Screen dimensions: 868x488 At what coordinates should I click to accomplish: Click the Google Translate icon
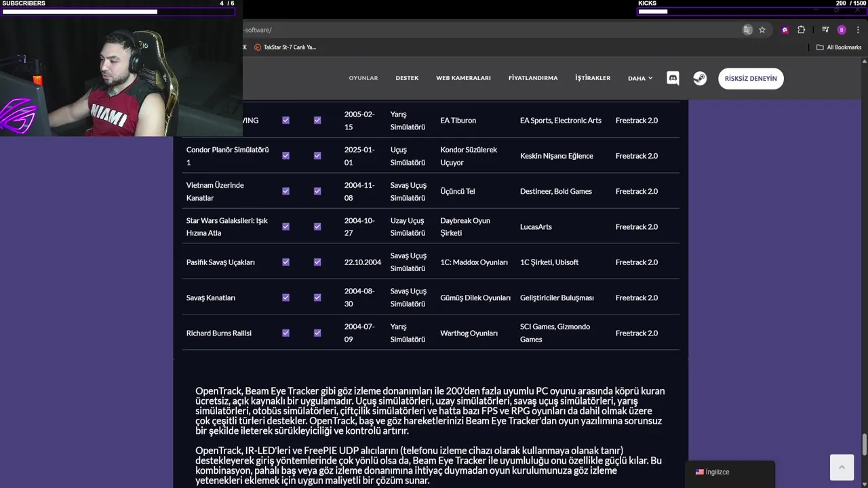tap(747, 30)
